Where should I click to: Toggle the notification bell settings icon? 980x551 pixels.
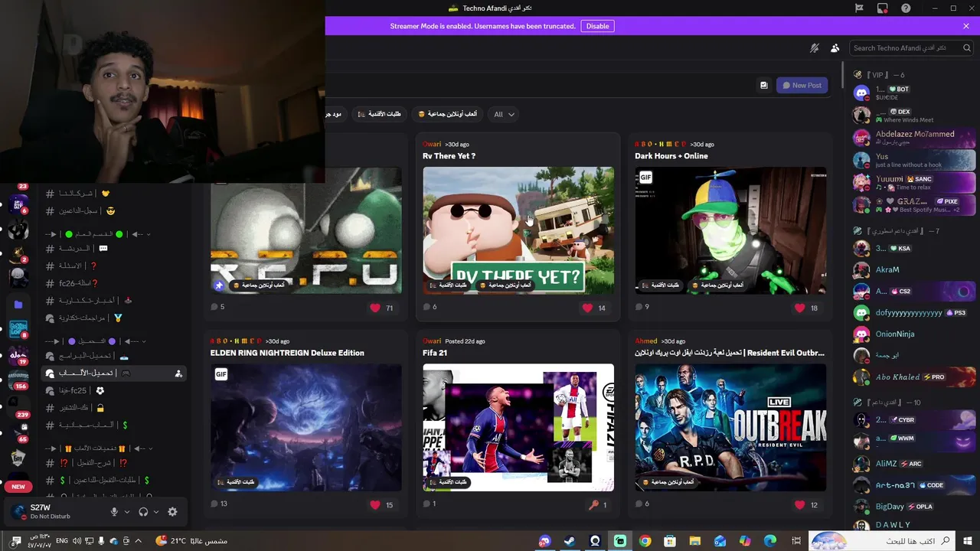815,48
